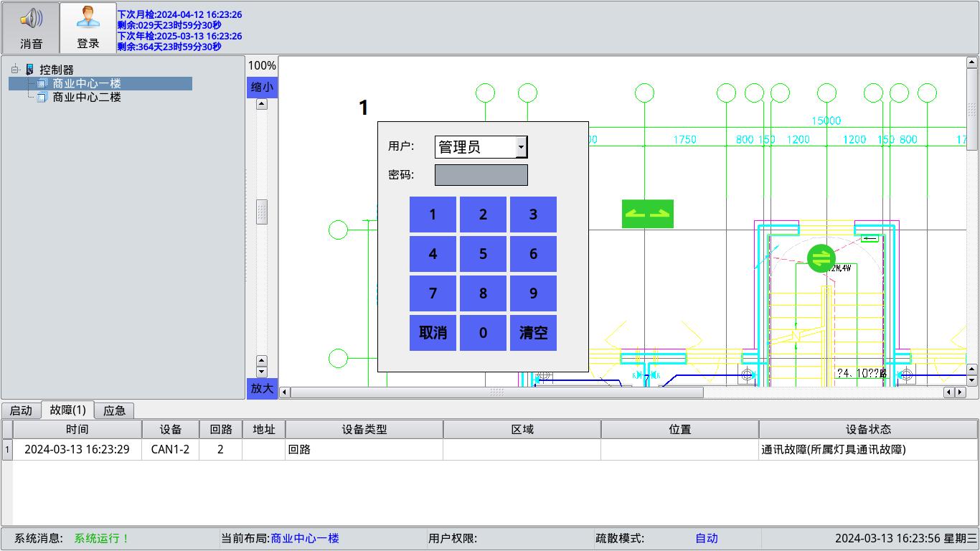Switch to the 应急 tab
This screenshot has width=980, height=551.
point(114,410)
